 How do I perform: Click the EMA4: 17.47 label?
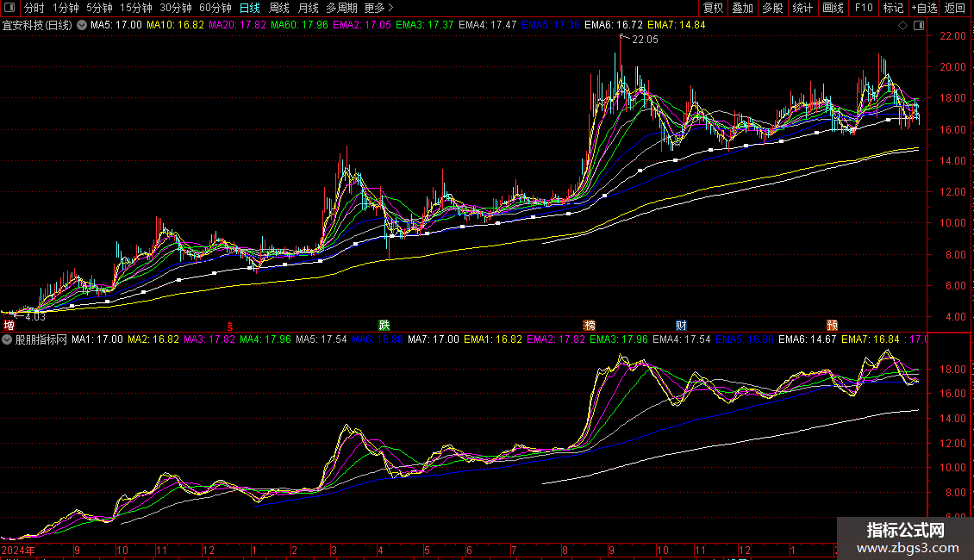click(x=488, y=26)
